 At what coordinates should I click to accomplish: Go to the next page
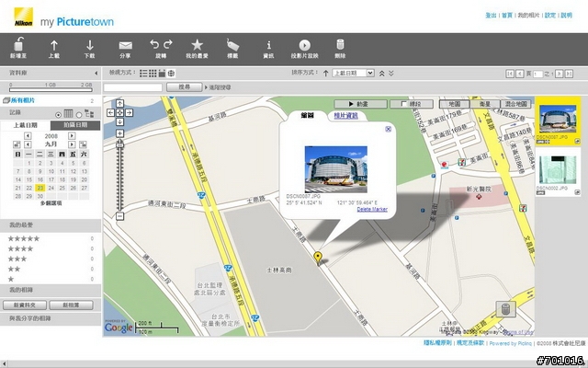(x=559, y=74)
